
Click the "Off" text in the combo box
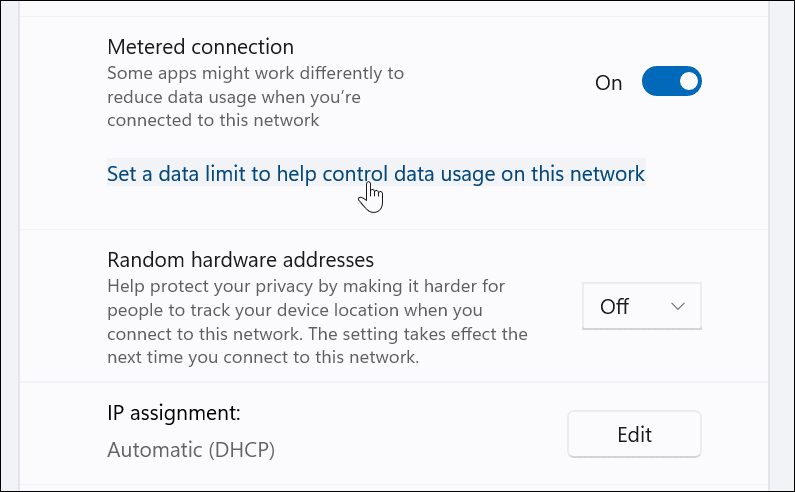click(x=614, y=307)
